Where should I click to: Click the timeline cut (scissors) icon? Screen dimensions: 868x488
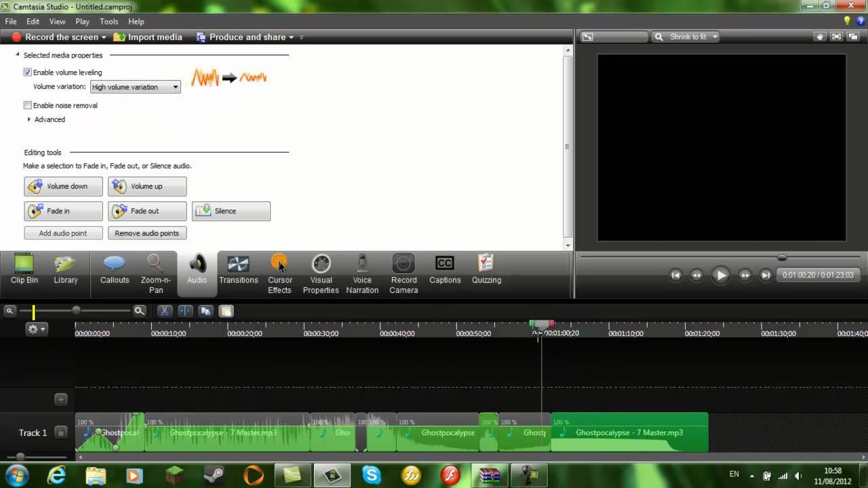pos(165,311)
